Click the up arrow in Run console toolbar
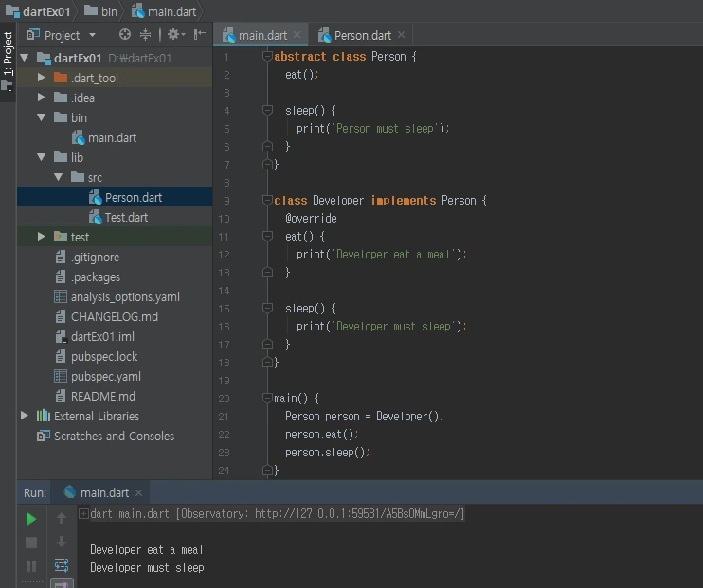This screenshot has width=703, height=588. (62, 519)
